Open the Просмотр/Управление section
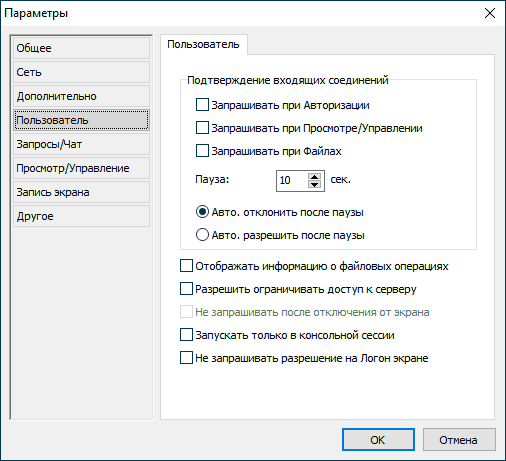The width and height of the screenshot is (506, 461). pyautogui.click(x=81, y=168)
